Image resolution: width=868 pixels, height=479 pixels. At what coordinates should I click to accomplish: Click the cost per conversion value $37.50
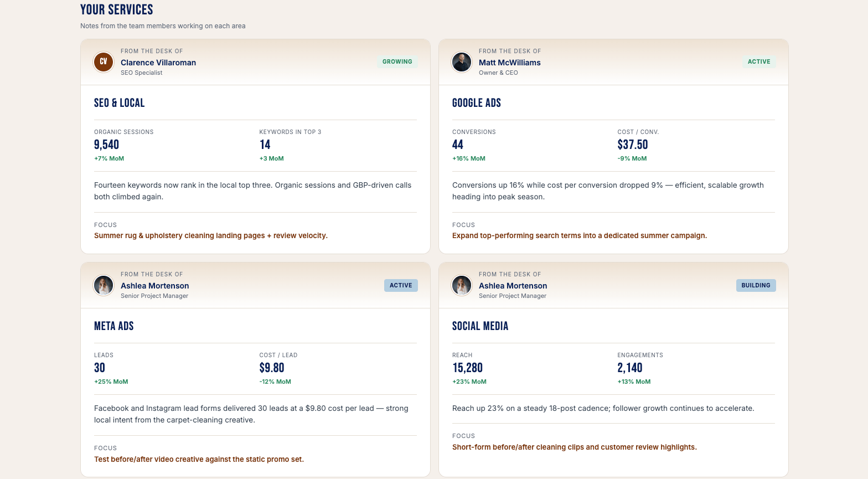[633, 145]
